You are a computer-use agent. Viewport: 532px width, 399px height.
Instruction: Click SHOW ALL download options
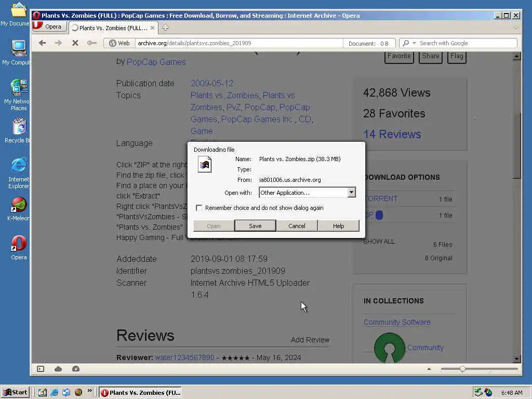[379, 242]
